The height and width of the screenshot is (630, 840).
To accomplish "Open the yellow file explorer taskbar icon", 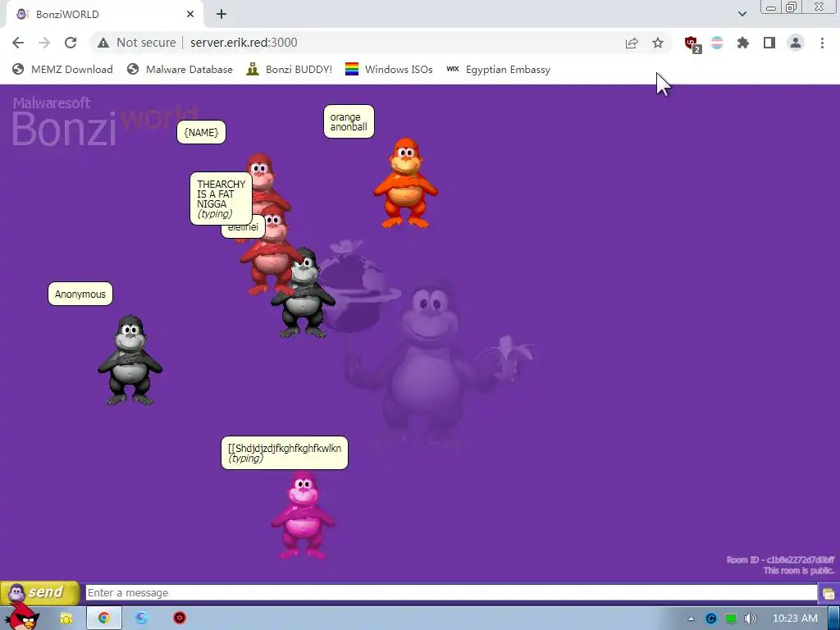I will [x=66, y=619].
